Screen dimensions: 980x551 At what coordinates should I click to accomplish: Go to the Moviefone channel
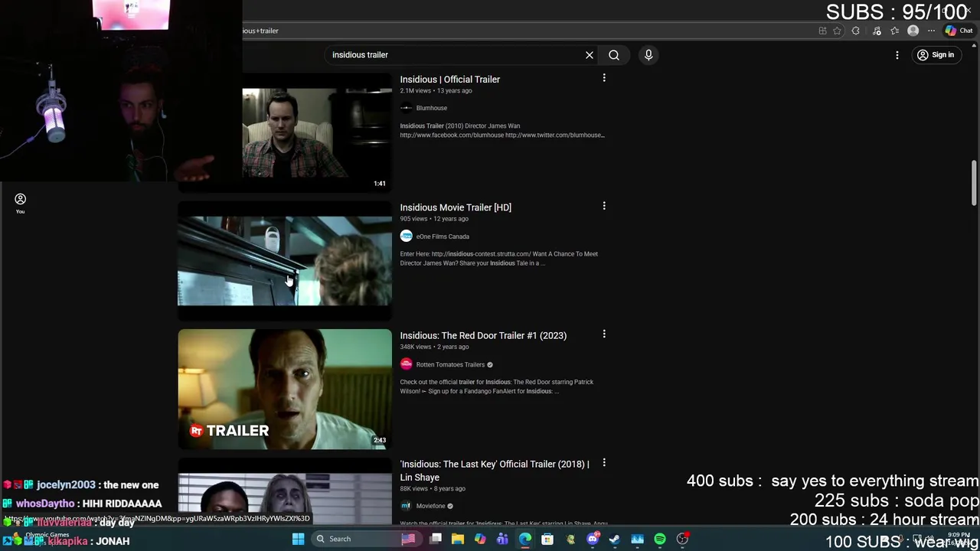point(430,506)
